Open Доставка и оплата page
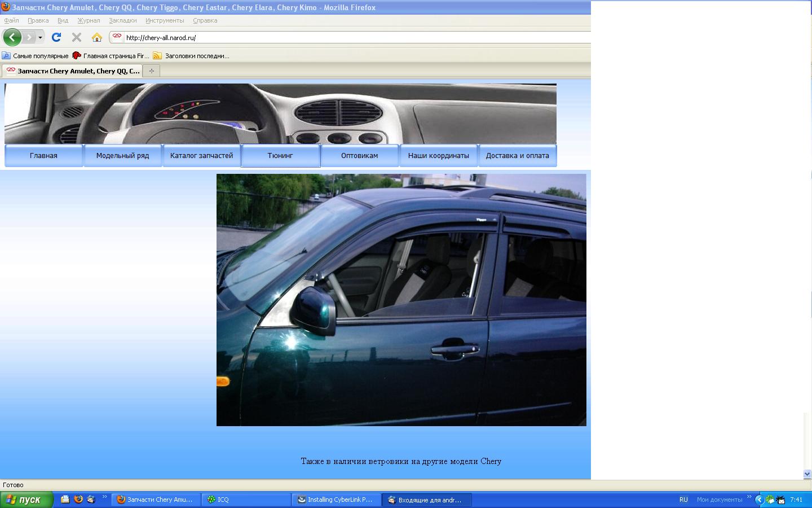This screenshot has height=508, width=812. (x=518, y=156)
